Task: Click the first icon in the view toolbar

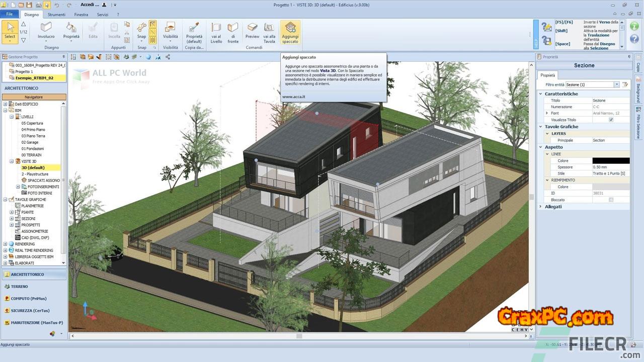Action: point(73,57)
